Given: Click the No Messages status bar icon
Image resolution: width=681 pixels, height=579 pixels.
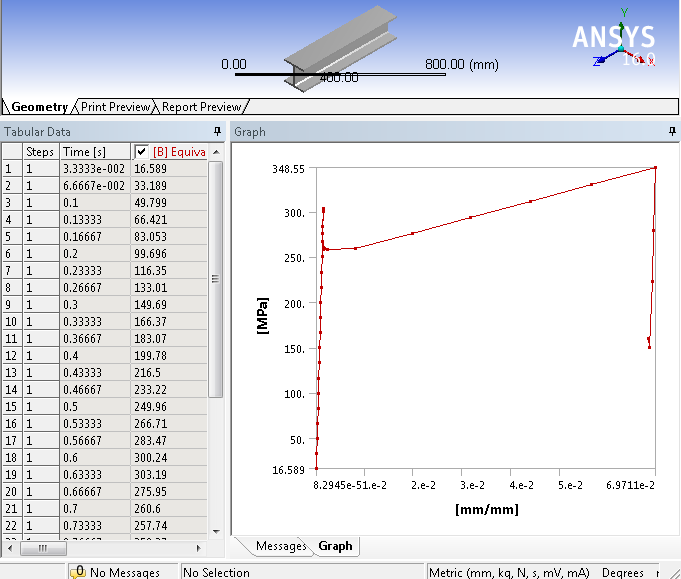Looking at the screenshot, I should click(x=78, y=571).
